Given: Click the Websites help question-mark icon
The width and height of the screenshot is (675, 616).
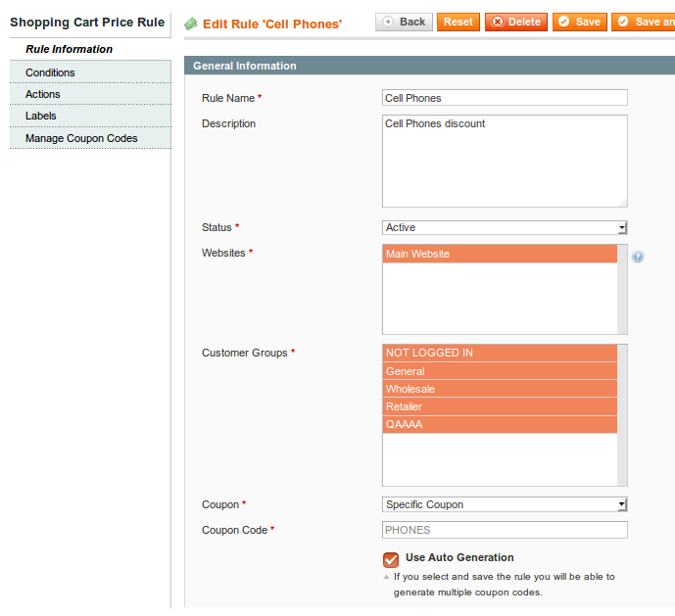Looking at the screenshot, I should point(638,257).
